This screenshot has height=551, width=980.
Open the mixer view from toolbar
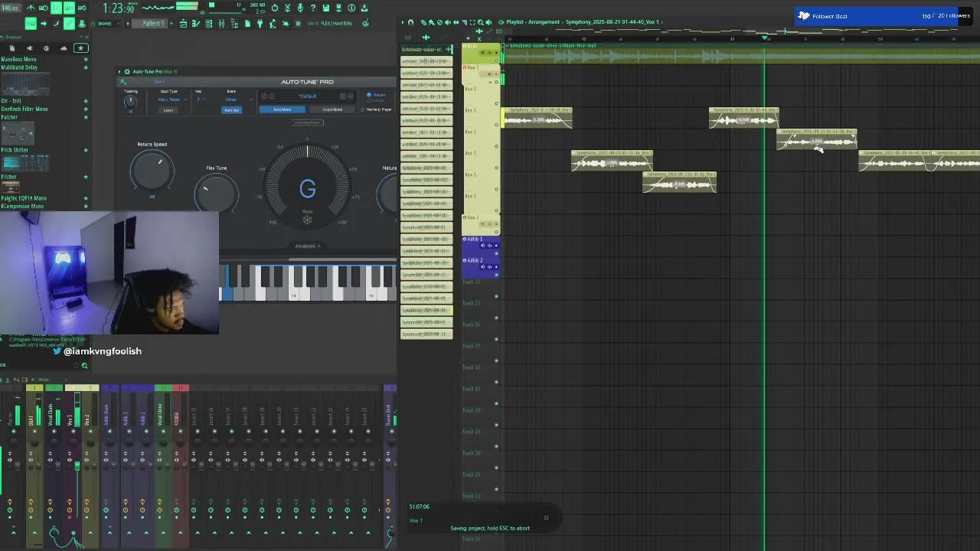[x=221, y=23]
